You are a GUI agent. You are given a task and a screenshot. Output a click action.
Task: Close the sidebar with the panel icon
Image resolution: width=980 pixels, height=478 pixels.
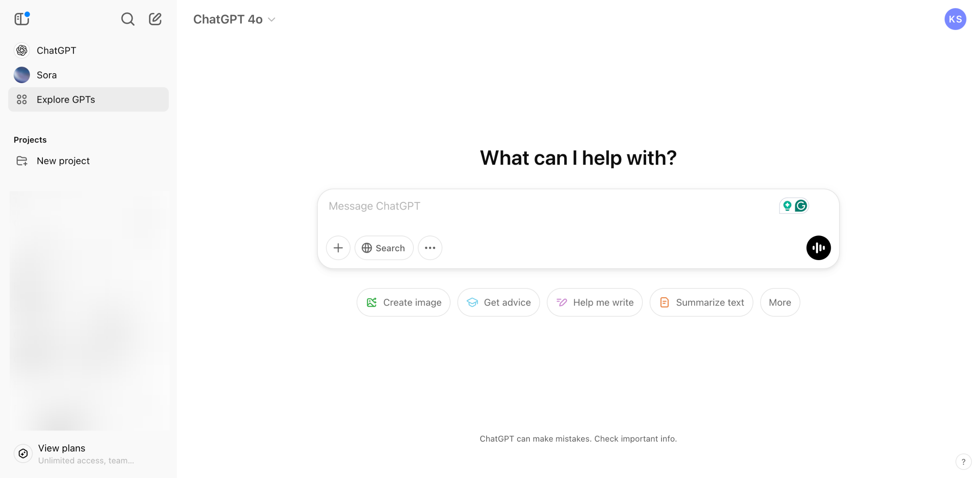click(22, 19)
